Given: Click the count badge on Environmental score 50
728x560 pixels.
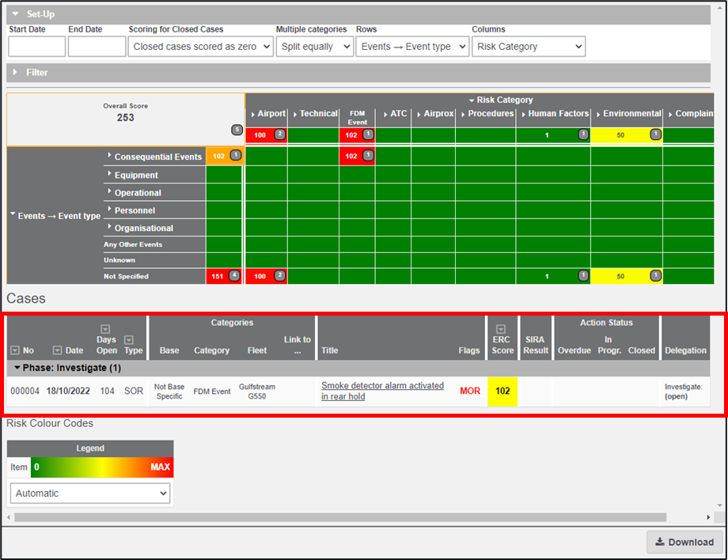Looking at the screenshot, I should tap(655, 135).
